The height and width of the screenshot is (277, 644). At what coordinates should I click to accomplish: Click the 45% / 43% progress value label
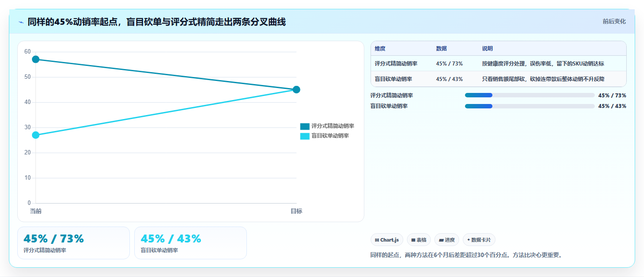tap(612, 106)
